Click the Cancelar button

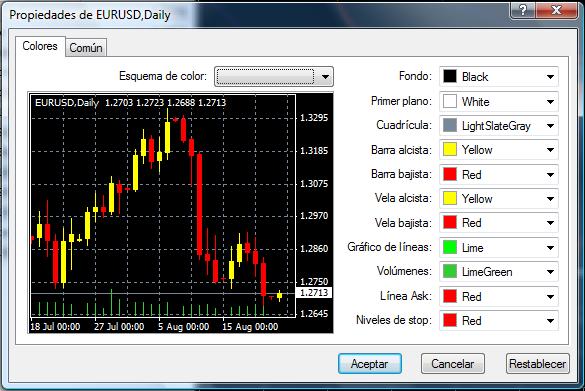pos(453,364)
